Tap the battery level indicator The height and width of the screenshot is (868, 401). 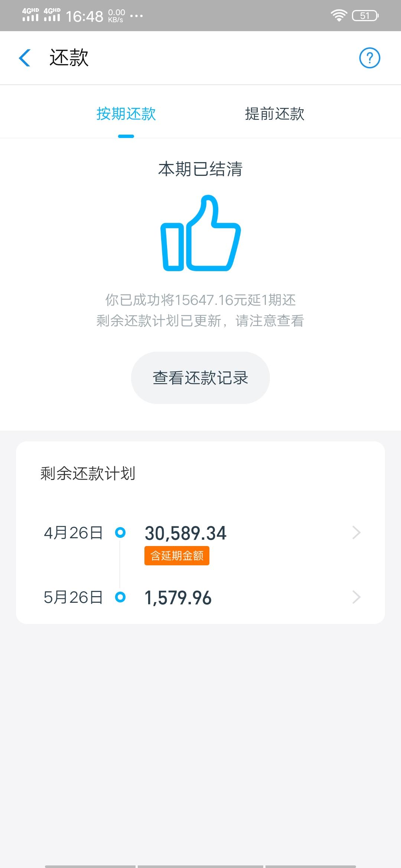tap(365, 16)
